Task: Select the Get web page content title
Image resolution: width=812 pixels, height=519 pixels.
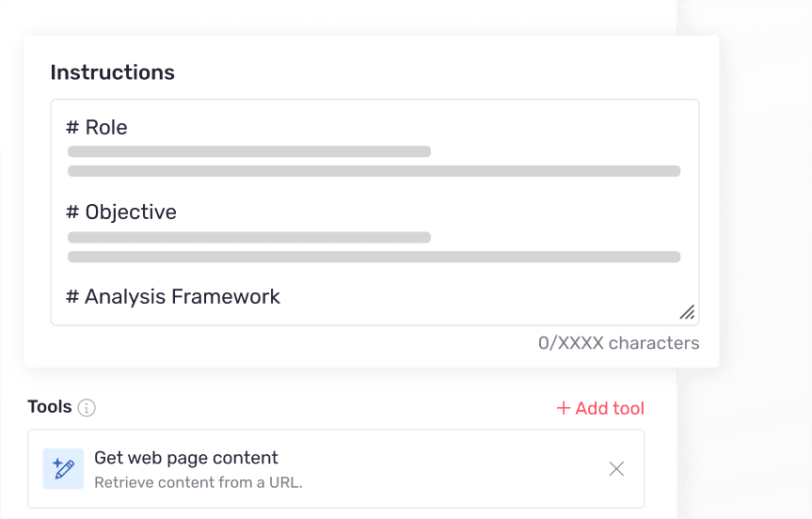Action: click(186, 458)
